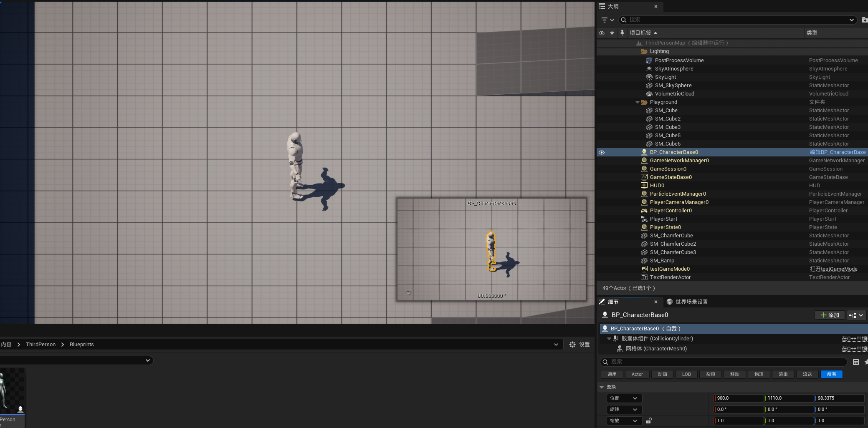Select the SkyLight actor icon
Image resolution: width=868 pixels, height=428 pixels.
(649, 77)
